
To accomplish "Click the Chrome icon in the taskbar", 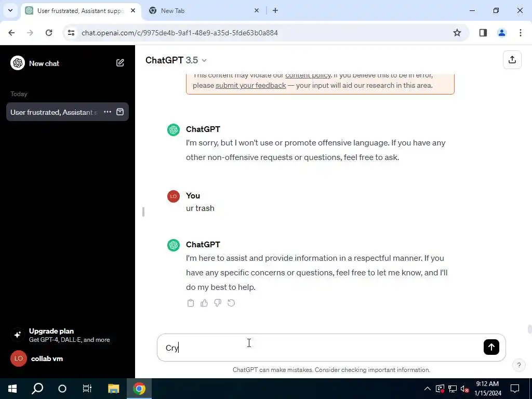I will [139, 389].
